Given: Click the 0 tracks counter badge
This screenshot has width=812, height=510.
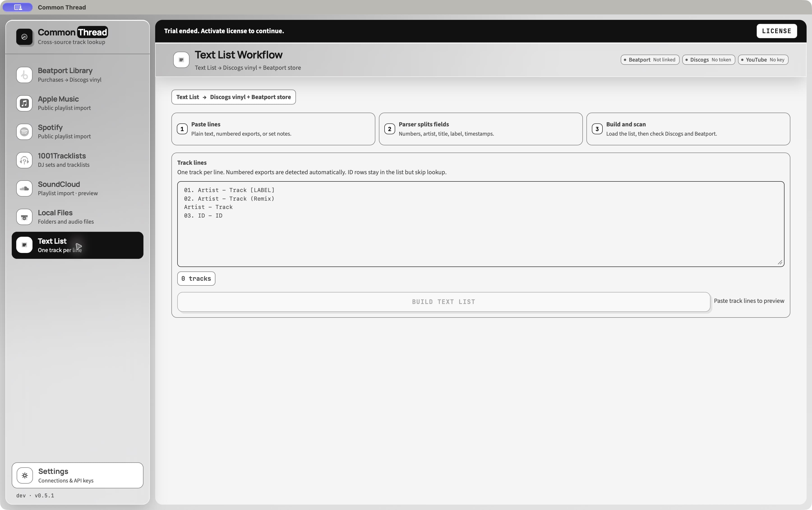Looking at the screenshot, I should coord(196,279).
